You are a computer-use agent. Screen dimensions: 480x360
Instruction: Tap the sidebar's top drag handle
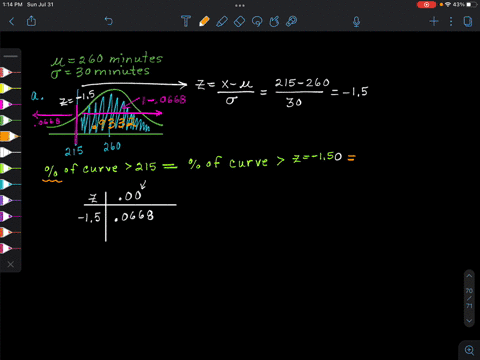11,56
